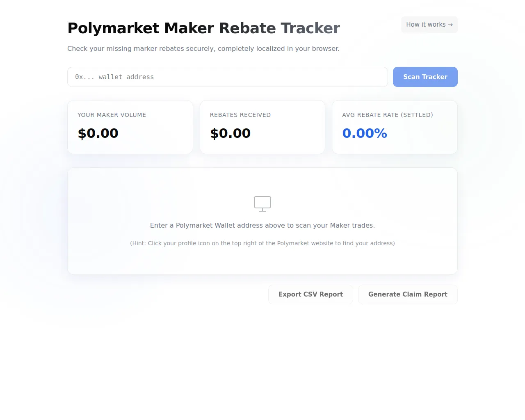Click the subtitle about missing marker rebates
Viewport: 525px width, 420px height.
(203, 48)
